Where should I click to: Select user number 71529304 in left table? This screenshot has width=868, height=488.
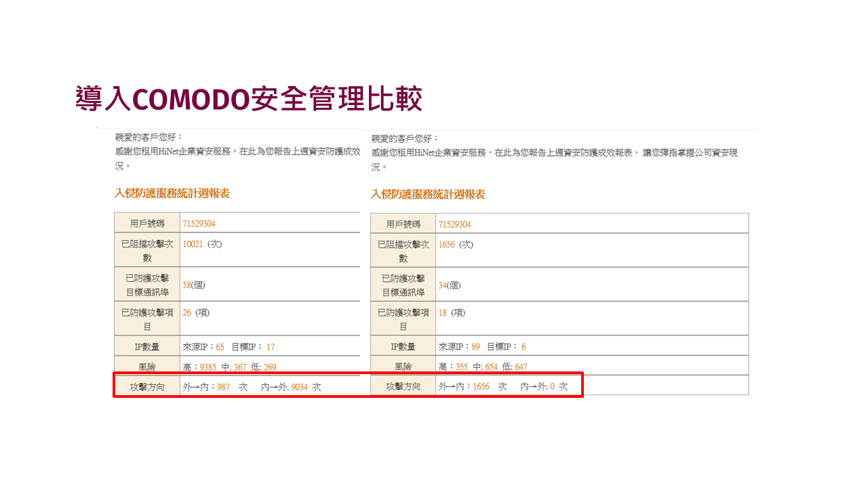click(x=199, y=224)
